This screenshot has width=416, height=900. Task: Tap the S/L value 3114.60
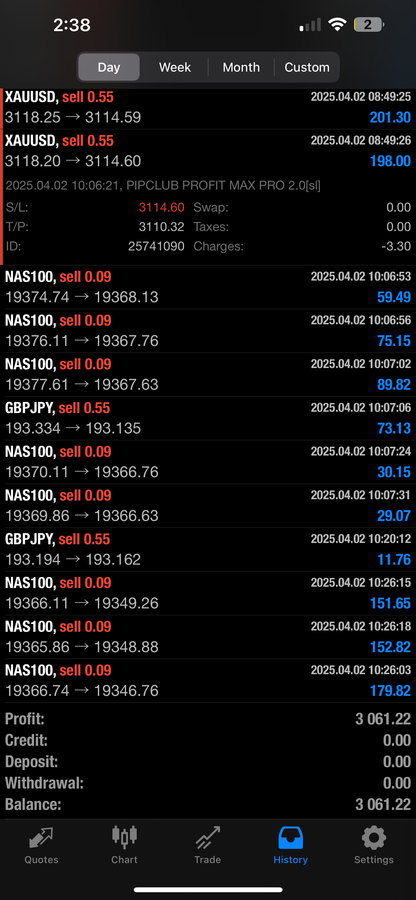[x=161, y=208]
